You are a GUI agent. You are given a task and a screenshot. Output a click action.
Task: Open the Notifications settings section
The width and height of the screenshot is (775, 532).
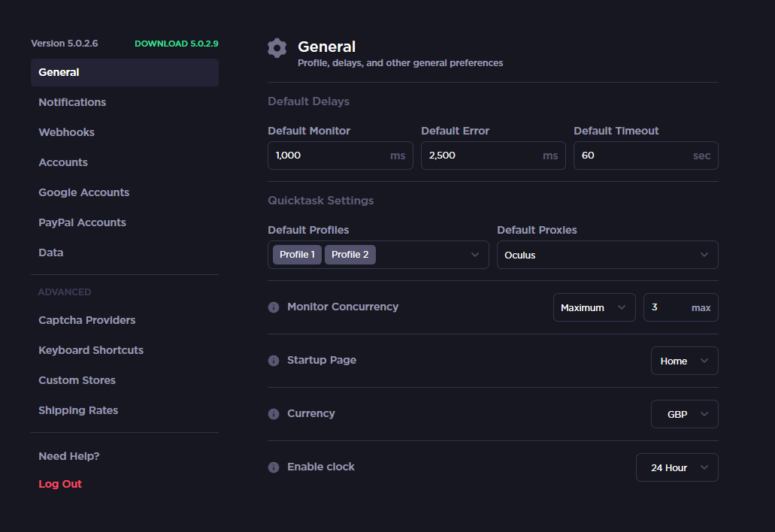(72, 102)
